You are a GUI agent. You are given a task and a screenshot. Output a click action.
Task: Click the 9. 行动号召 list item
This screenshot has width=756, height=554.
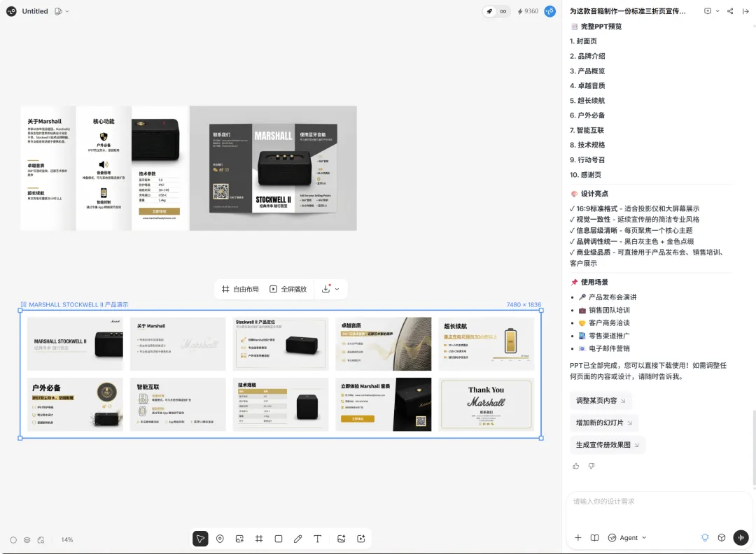587,160
